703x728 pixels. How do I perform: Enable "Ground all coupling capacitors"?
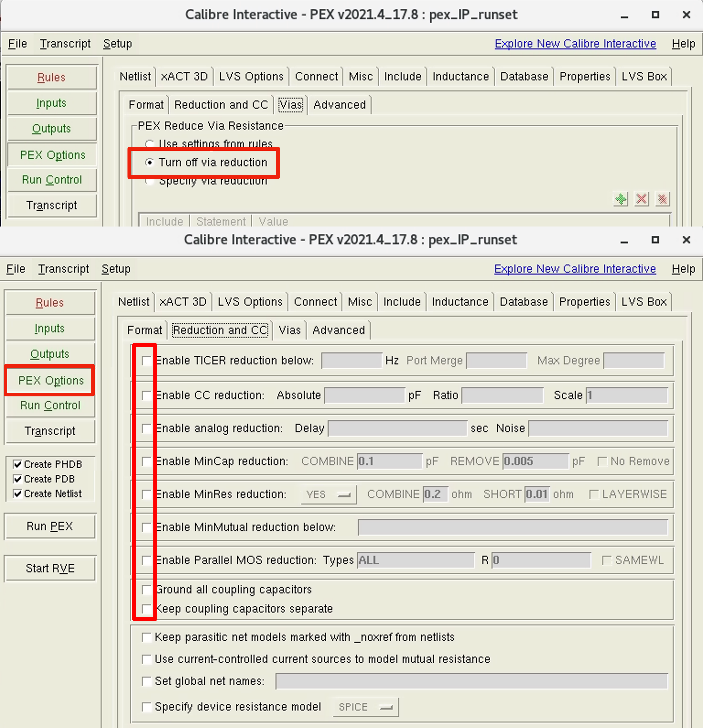pyautogui.click(x=147, y=589)
